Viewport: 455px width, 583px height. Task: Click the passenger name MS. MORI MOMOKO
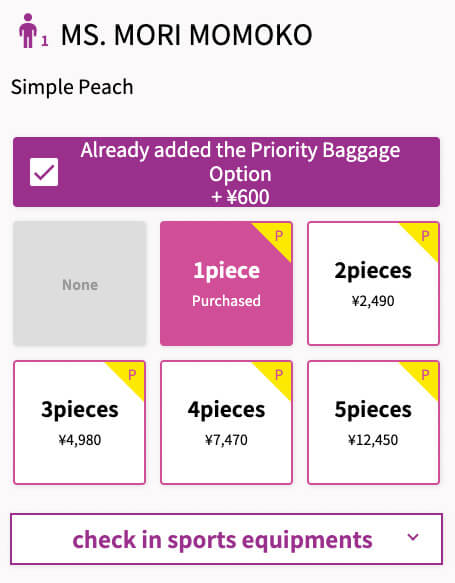187,35
